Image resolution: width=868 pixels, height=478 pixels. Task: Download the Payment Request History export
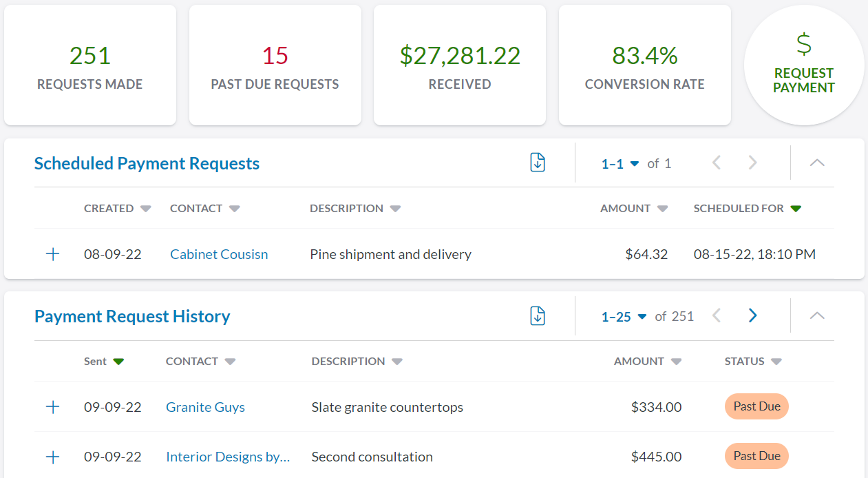pyautogui.click(x=538, y=316)
